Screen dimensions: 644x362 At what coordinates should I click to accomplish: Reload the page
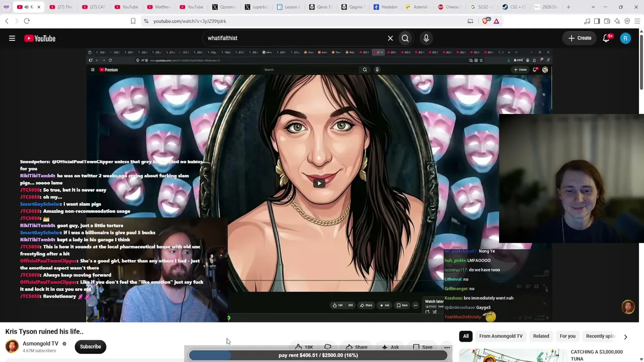point(27,21)
